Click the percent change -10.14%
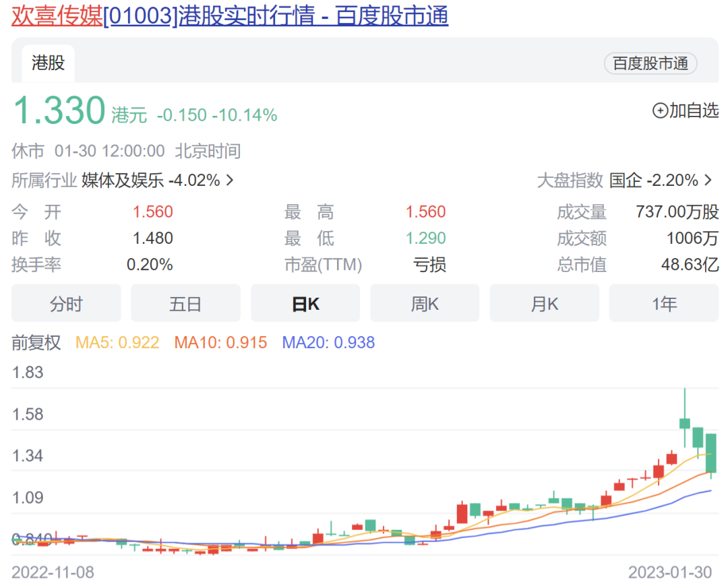The height and width of the screenshot is (588, 728). coord(244,115)
